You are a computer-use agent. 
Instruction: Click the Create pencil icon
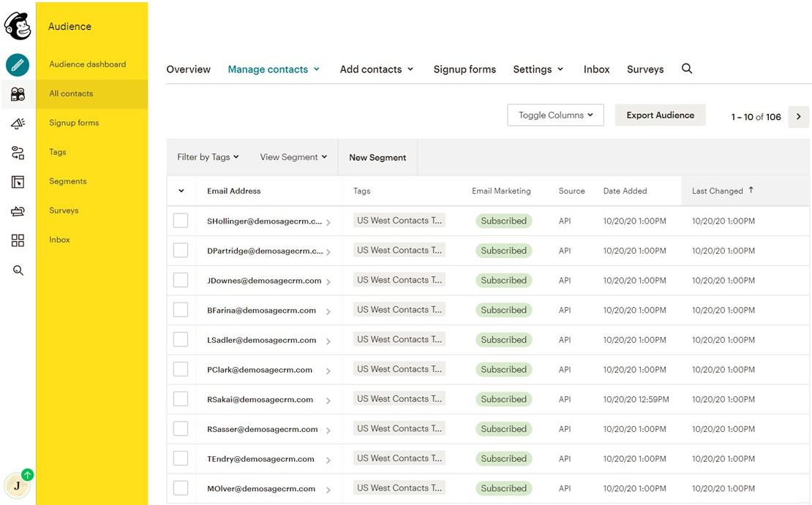click(18, 65)
